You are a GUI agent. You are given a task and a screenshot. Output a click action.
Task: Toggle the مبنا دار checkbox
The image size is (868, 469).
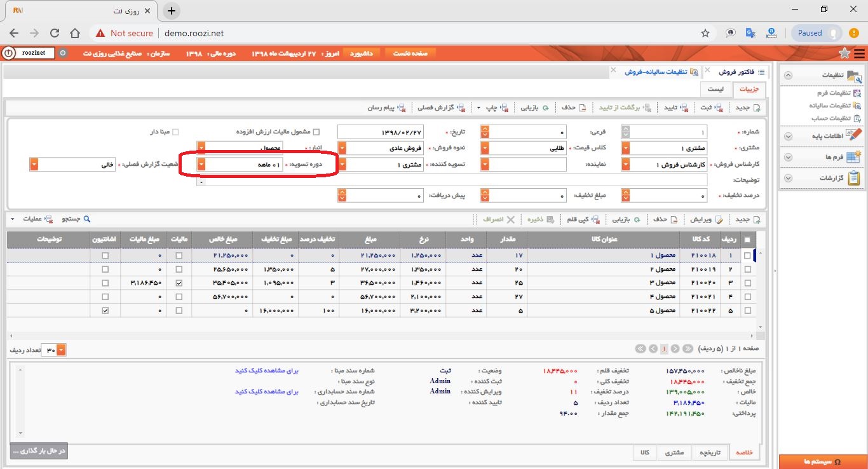tap(176, 132)
